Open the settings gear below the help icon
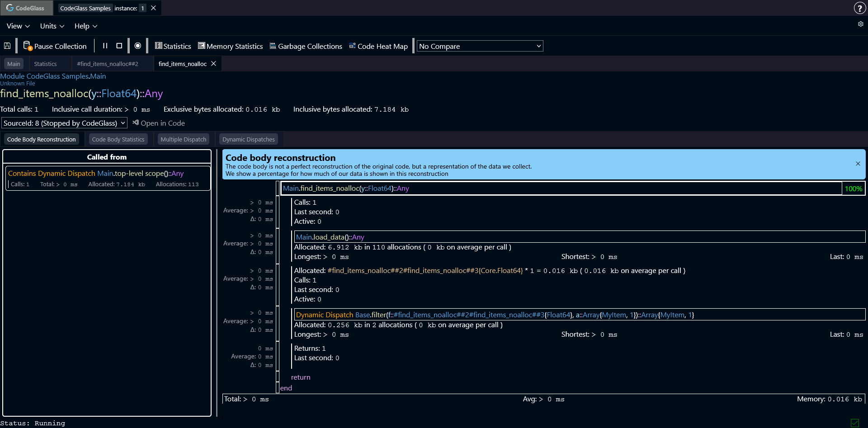 (861, 24)
